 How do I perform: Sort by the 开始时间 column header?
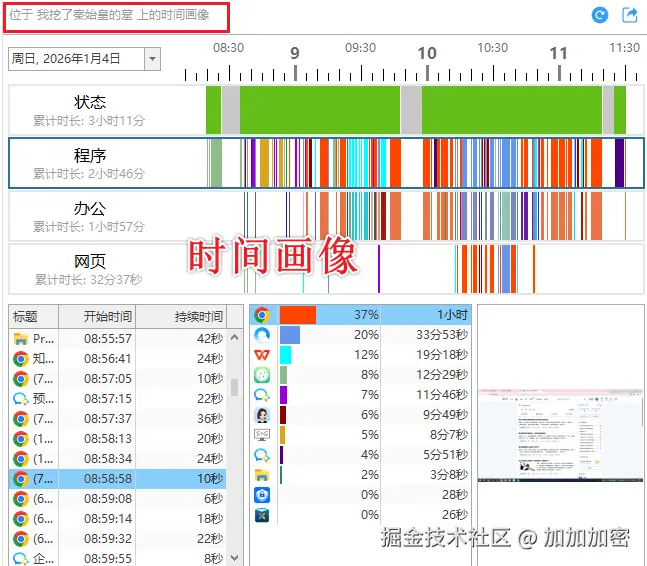(x=97, y=316)
